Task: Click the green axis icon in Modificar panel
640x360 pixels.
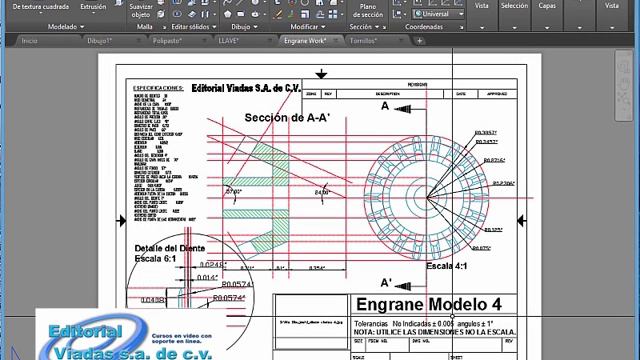Action: (x=291, y=14)
